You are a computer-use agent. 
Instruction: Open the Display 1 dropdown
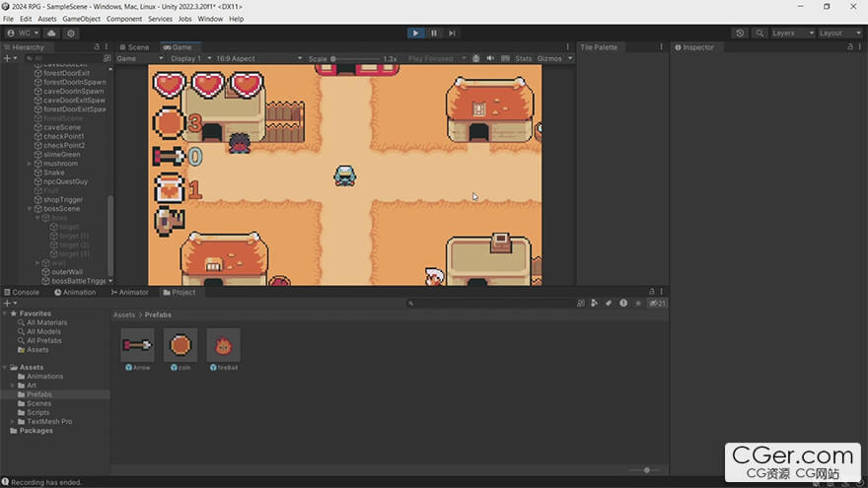point(190,58)
